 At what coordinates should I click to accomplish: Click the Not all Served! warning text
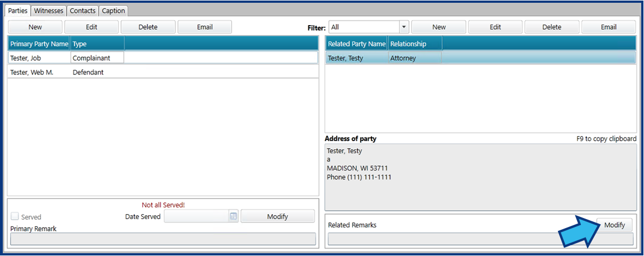point(163,205)
